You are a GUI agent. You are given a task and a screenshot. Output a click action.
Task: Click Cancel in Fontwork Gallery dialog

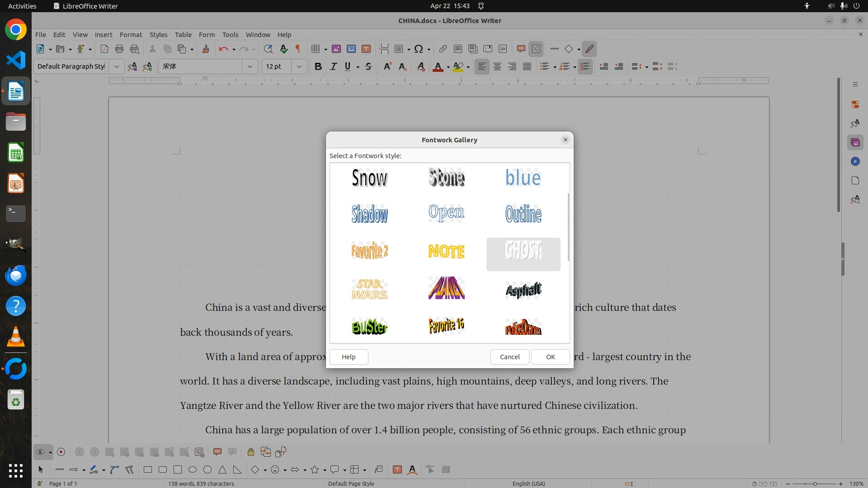(509, 357)
